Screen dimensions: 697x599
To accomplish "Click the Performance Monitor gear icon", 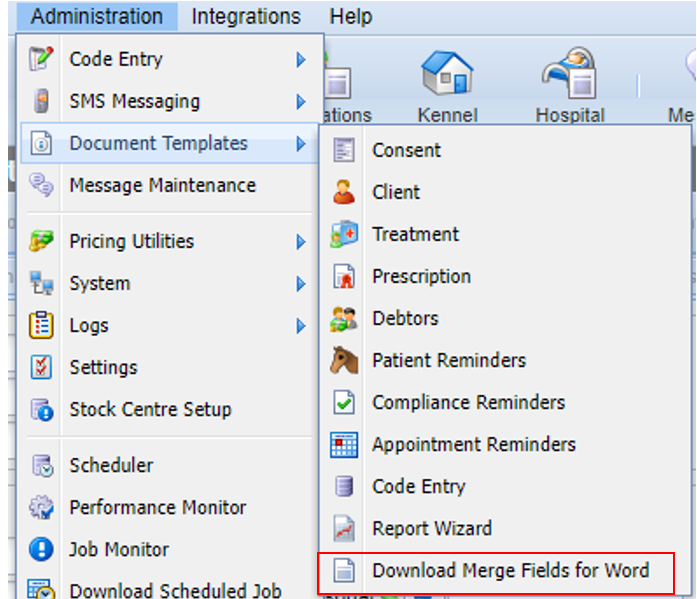I will (x=41, y=507).
